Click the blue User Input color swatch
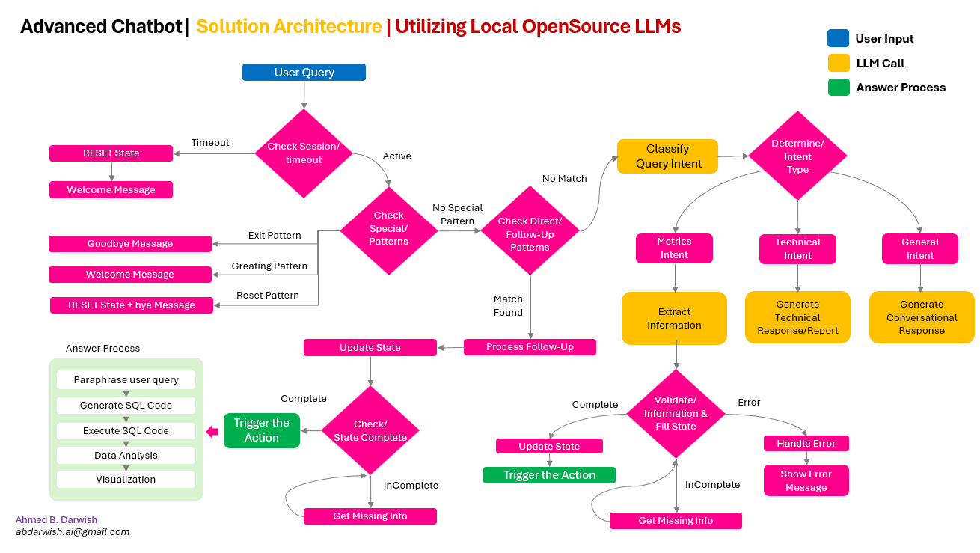The height and width of the screenshot is (553, 980). tap(837, 38)
